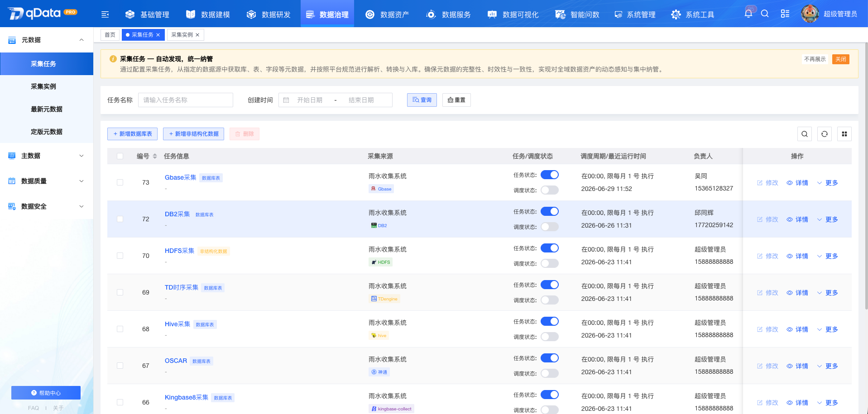Screen dimensions: 868x414
Task: Collapse the 元数据 sidebar section
Action: point(47,40)
